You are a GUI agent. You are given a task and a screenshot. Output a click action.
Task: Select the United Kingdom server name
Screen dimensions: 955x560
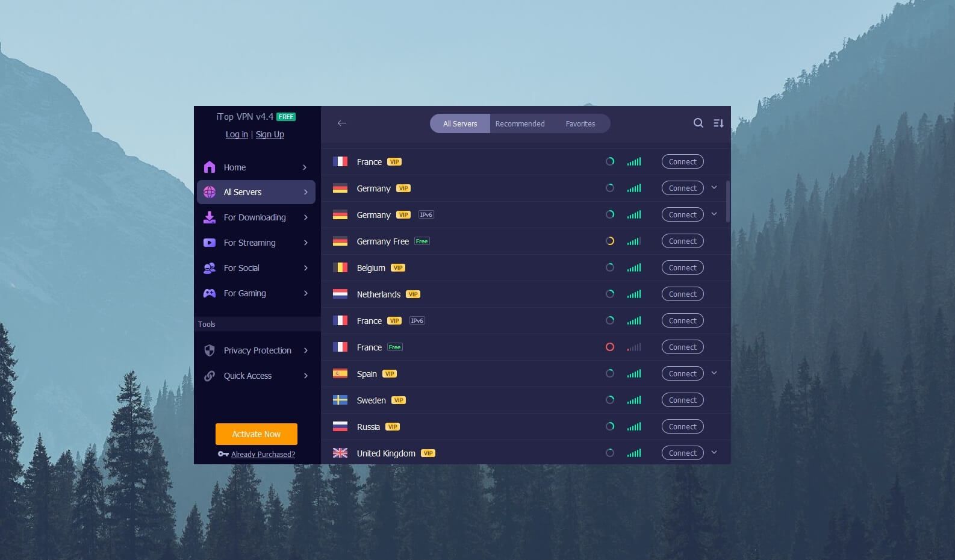coord(386,453)
